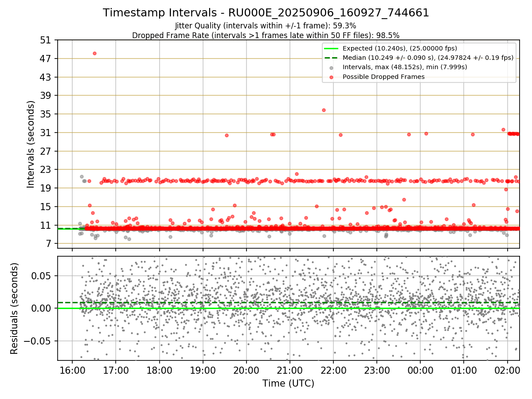This screenshot has width=532, height=399.
Task: Click the 'Jitter Quality' subtitle line showing 59.3%
Action: 266,26
